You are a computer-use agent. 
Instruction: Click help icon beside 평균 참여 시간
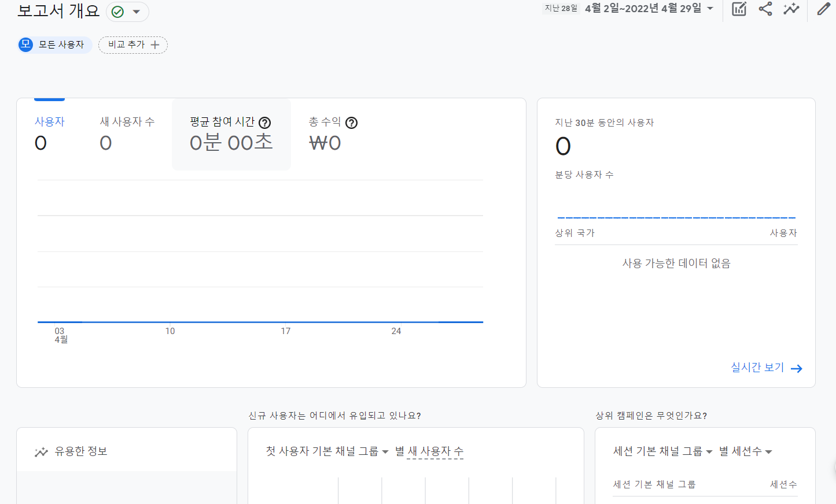(265, 123)
